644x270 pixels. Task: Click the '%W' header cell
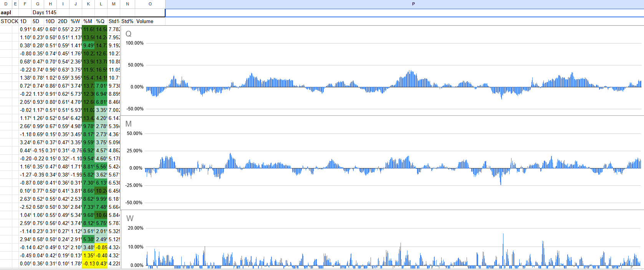pyautogui.click(x=76, y=21)
